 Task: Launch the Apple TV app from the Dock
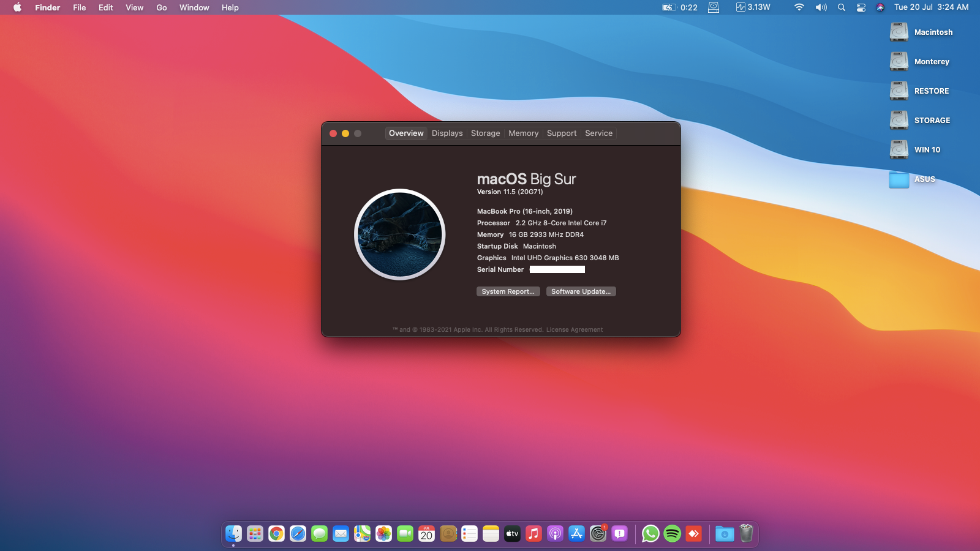[x=512, y=534]
